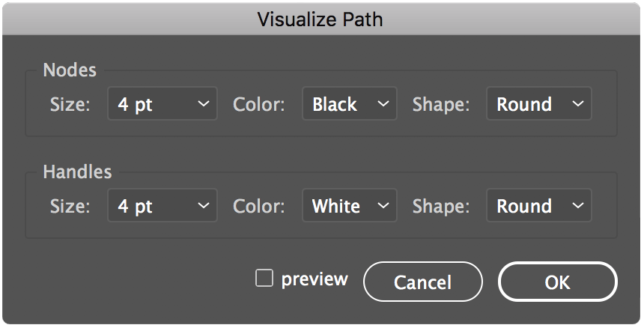Click the 'Shape:' label in Nodes group
The width and height of the screenshot is (644, 328).
click(x=441, y=105)
